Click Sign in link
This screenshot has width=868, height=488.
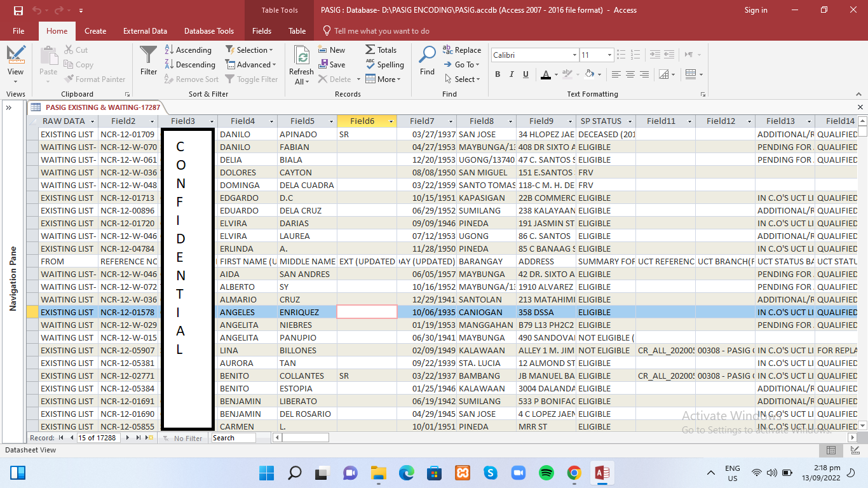point(756,10)
